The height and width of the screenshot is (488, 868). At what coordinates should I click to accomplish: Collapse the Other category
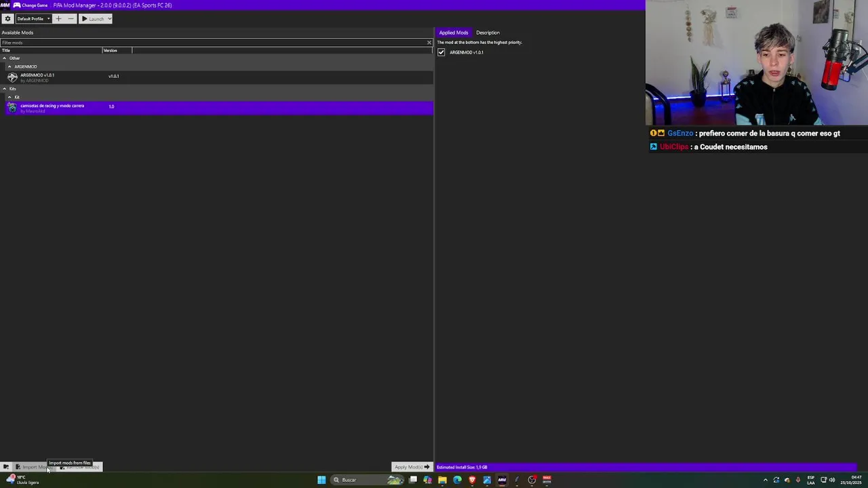4,58
